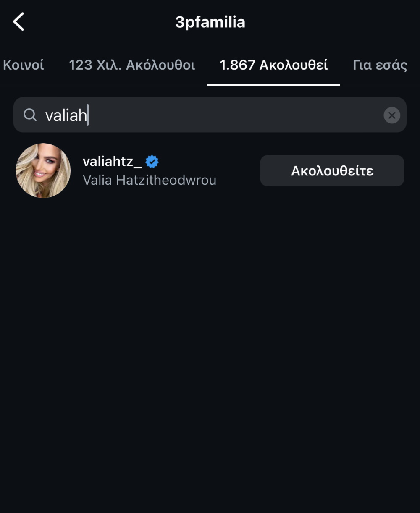Viewport: 420px width, 513px height.
Task: Switch to the Κοινοί tab
Action: (24, 65)
